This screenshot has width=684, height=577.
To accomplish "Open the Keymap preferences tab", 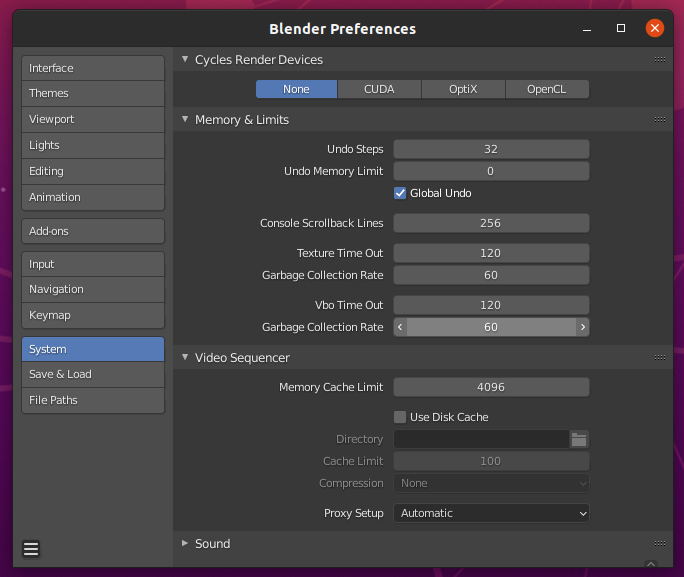I will coord(93,315).
